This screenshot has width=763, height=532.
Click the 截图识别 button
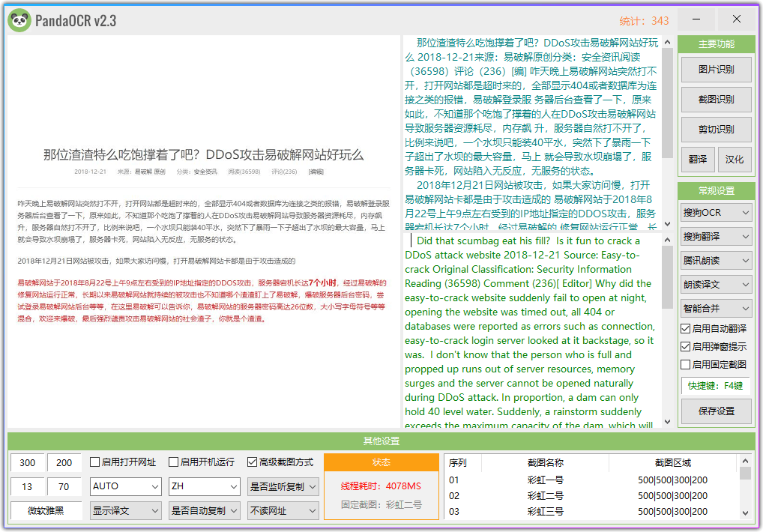point(716,99)
